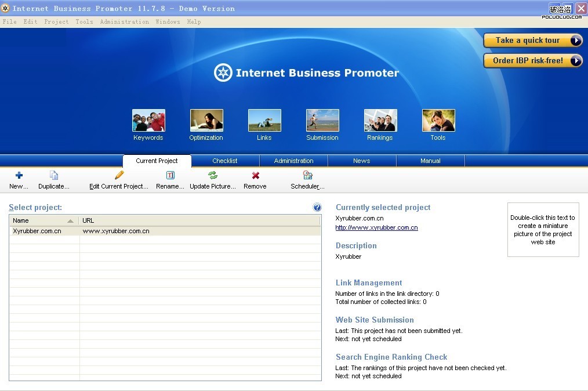Remove the selected project
Screen dimensions: 588x391
pos(255,176)
